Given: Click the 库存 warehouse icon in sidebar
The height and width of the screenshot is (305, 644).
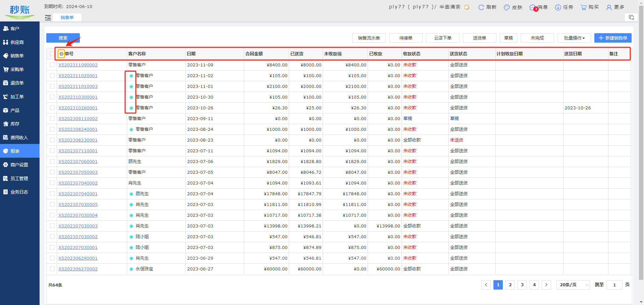Looking at the screenshot, I should [x=6, y=124].
